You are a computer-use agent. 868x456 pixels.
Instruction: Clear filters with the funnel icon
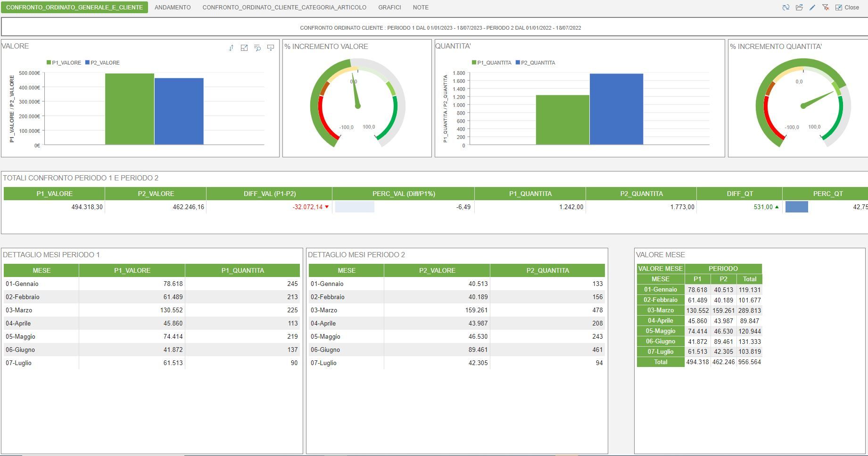[x=826, y=8]
